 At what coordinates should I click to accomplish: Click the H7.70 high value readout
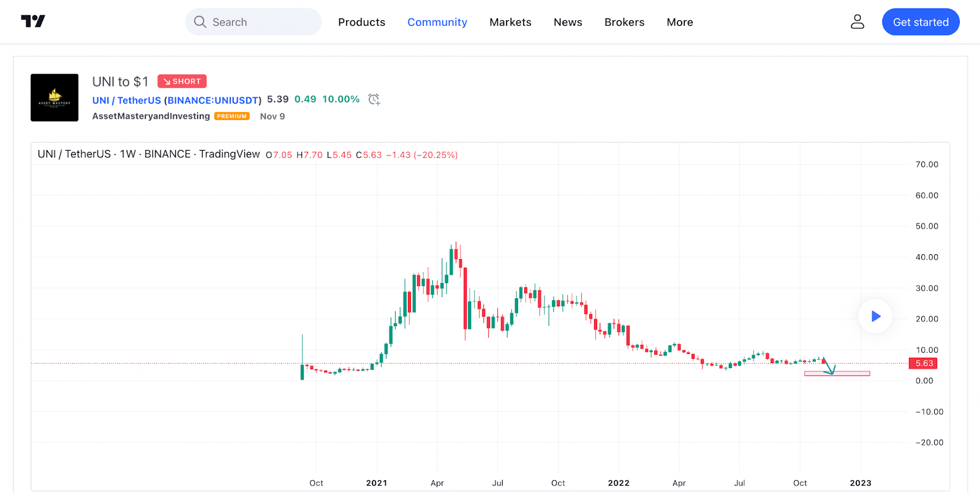coord(309,155)
